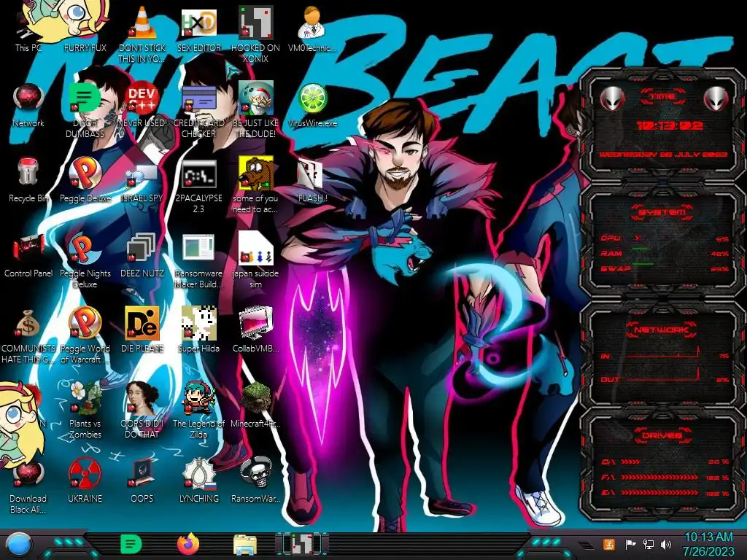Open the green app pinned on the taskbar
The image size is (747, 560).
[x=131, y=544]
